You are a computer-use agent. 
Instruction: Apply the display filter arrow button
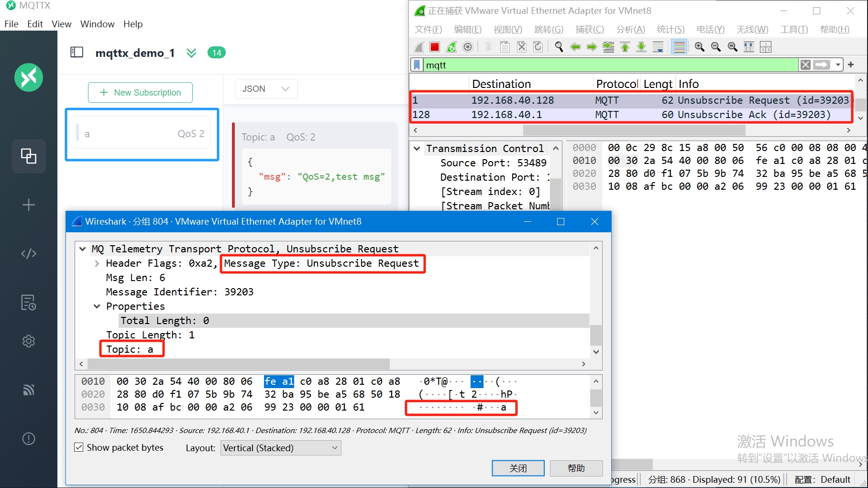(822, 65)
